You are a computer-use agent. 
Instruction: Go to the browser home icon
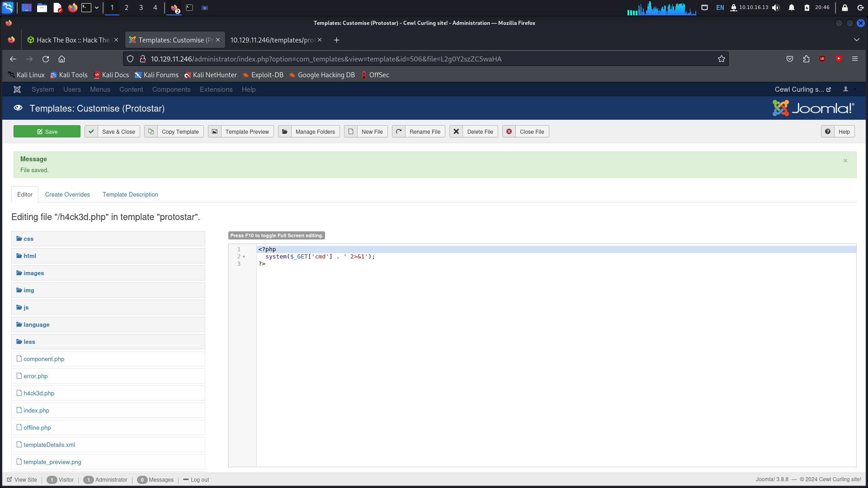pyautogui.click(x=62, y=59)
